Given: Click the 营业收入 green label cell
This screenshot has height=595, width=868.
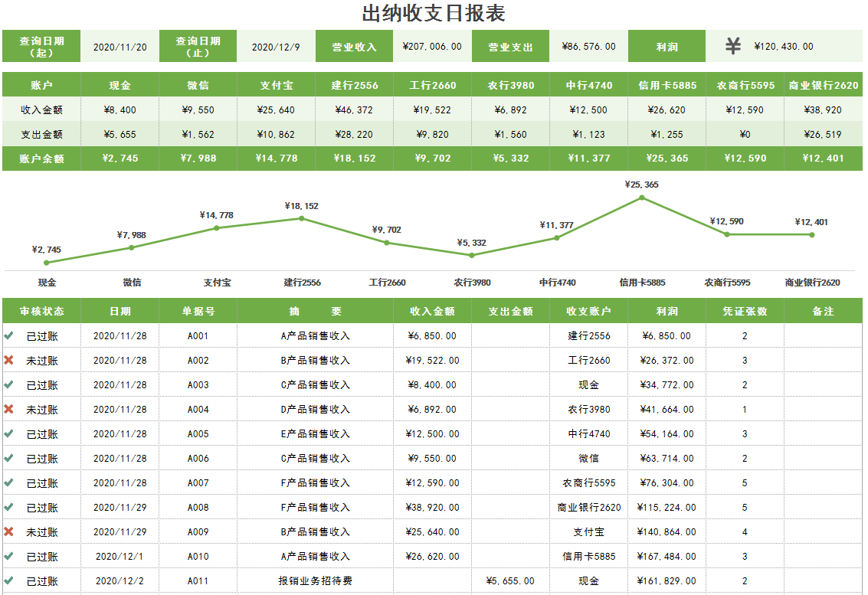Looking at the screenshot, I should tap(354, 47).
